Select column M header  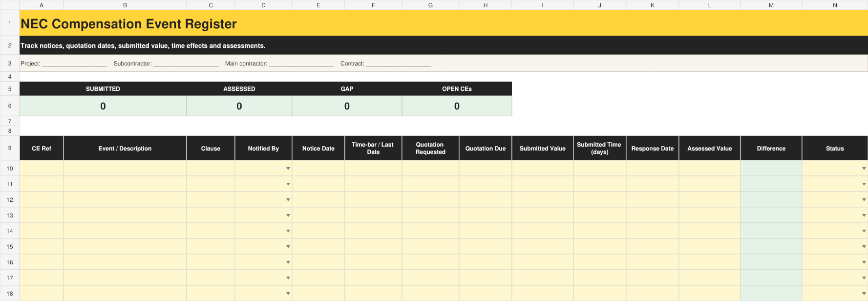[771, 5]
